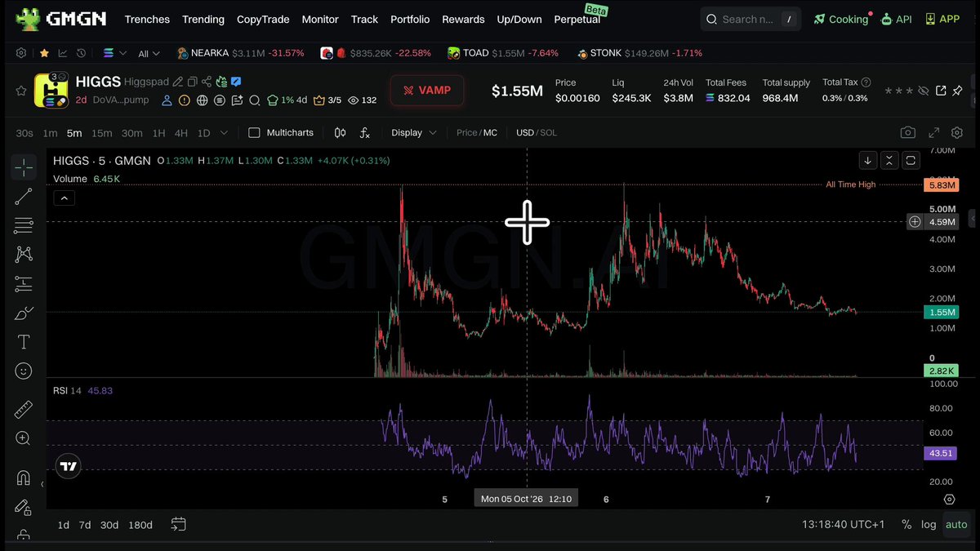Copy the HIGGS token address
Screen dimensions: 980x551
coord(192,82)
